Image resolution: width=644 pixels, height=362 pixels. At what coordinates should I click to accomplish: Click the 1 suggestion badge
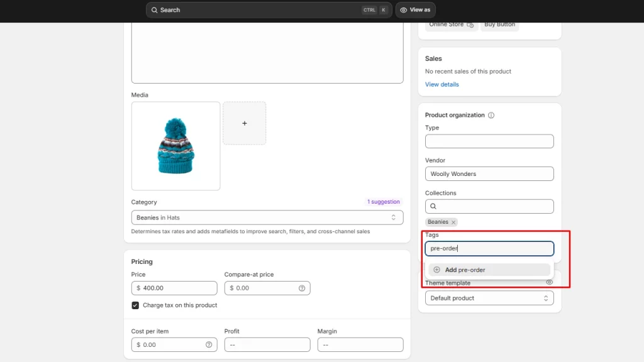(x=384, y=202)
